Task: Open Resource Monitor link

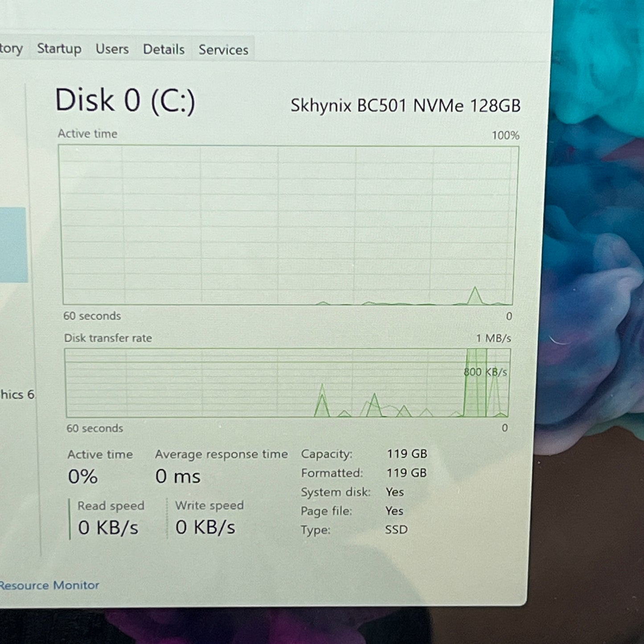Action: (49, 585)
